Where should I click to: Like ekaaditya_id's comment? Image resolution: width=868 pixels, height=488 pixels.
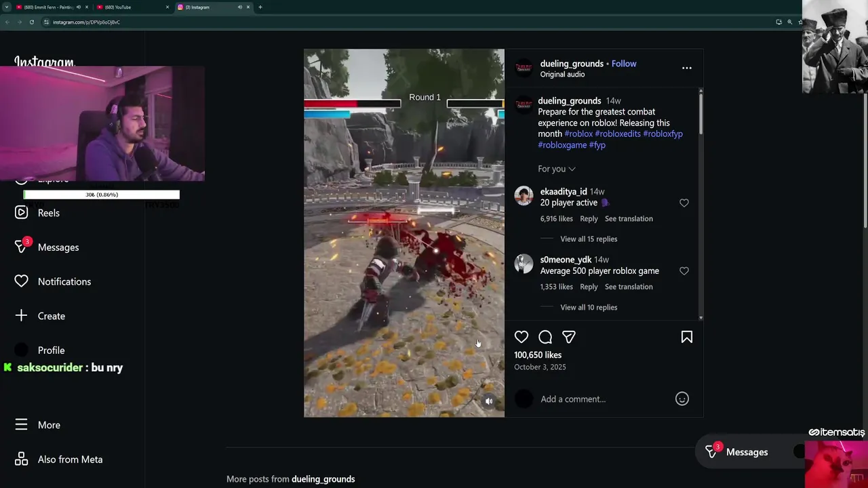click(684, 203)
